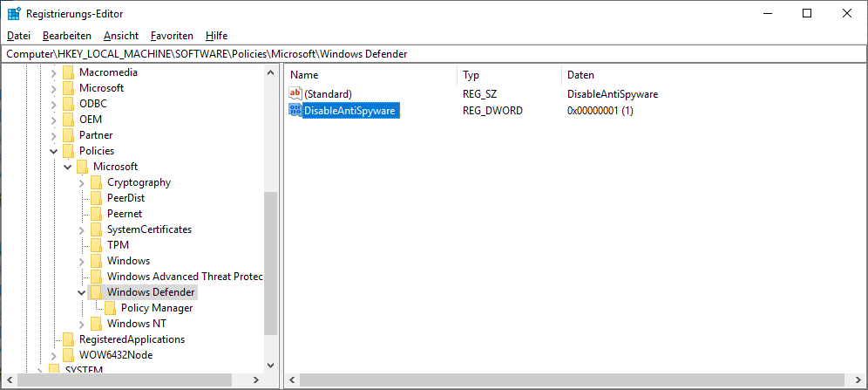Collapse the Microsoft key under Policies
This screenshot has width=868, height=390.
67,167
